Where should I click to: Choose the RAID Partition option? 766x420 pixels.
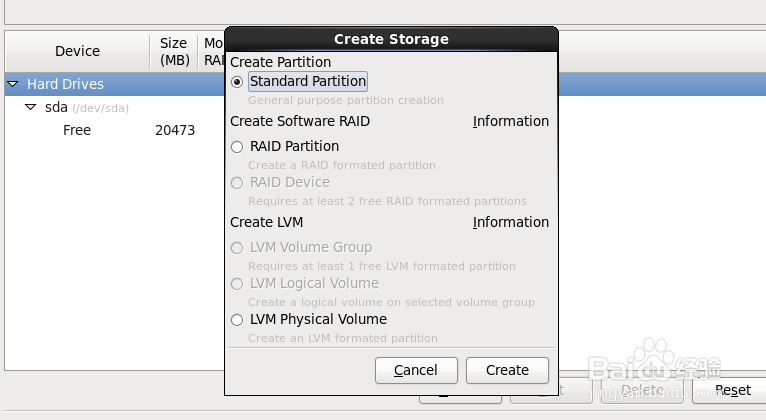[237, 147]
